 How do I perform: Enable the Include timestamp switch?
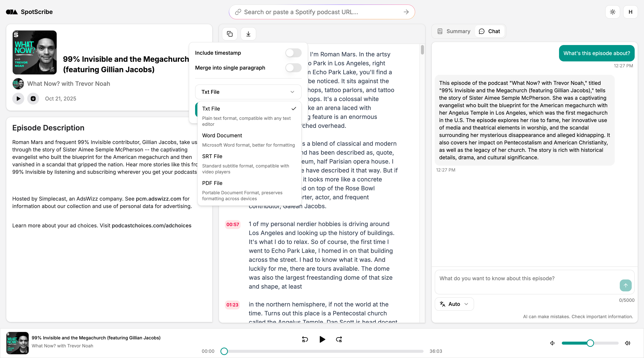coord(293,53)
